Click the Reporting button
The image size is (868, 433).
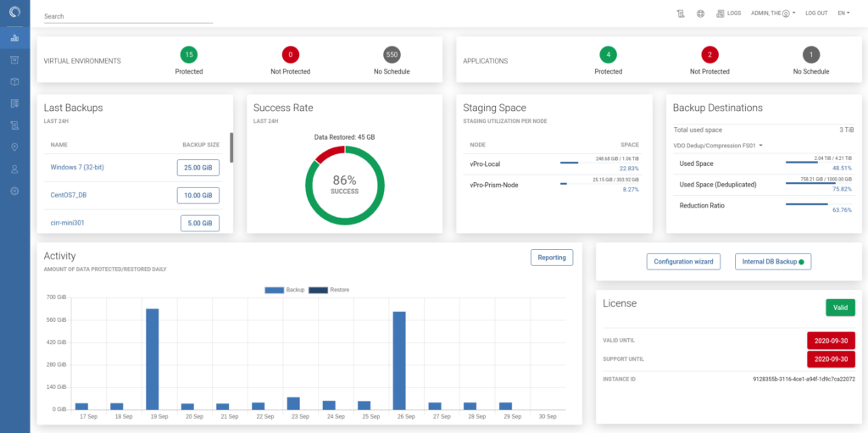point(551,258)
